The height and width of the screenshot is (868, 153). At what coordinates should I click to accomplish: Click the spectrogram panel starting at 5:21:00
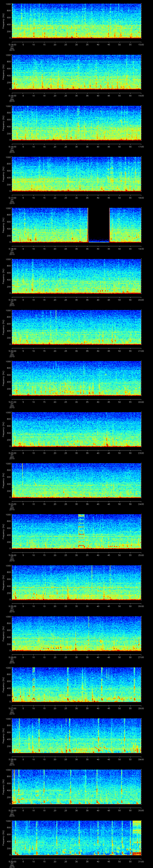click(x=77, y=378)
